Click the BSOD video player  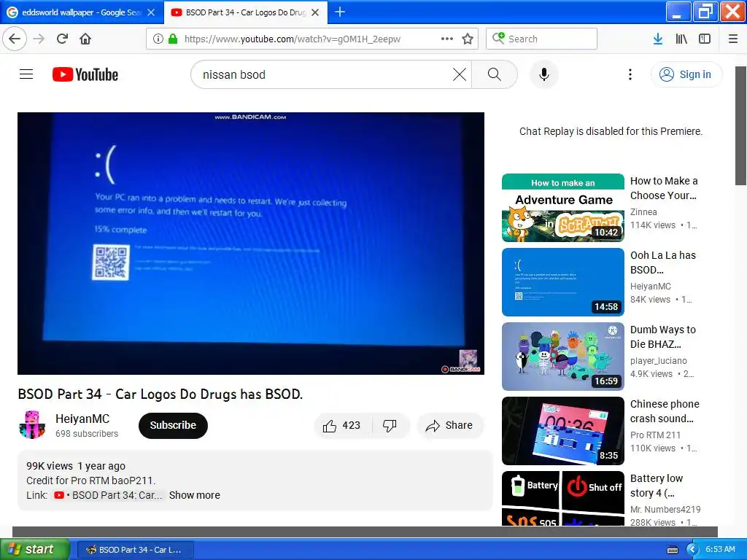(251, 244)
